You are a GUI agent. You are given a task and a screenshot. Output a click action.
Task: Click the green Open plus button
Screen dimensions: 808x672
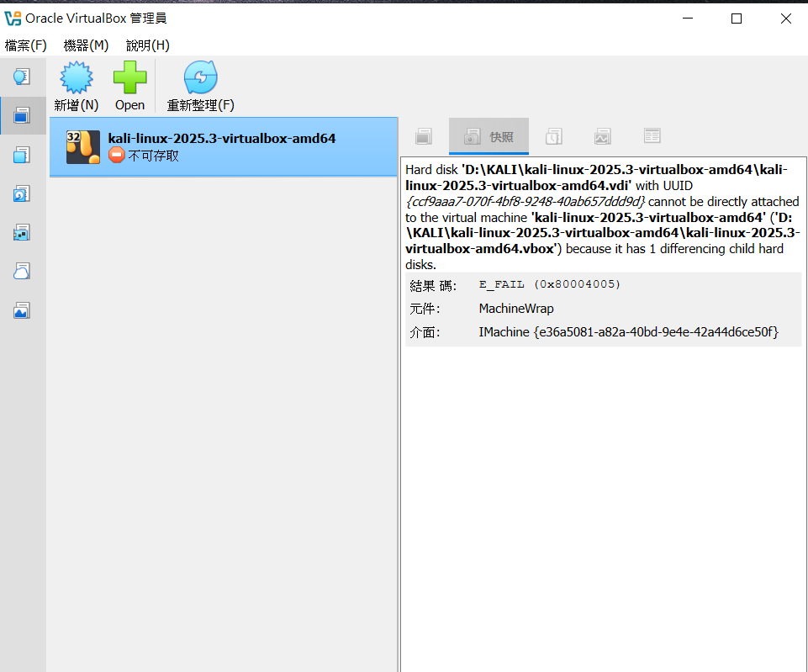[129, 87]
